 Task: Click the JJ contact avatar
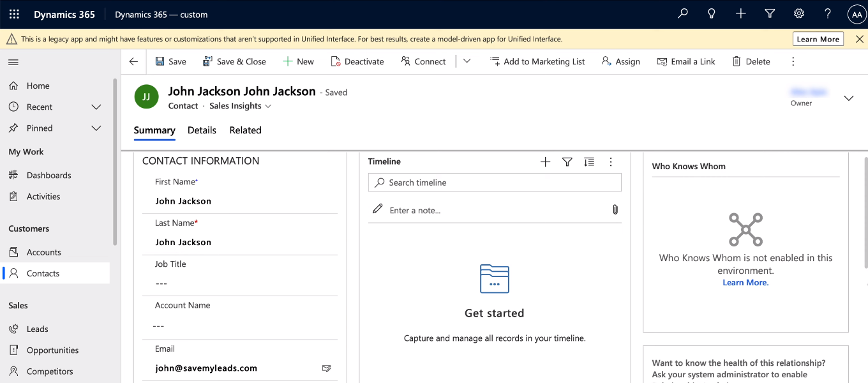146,97
